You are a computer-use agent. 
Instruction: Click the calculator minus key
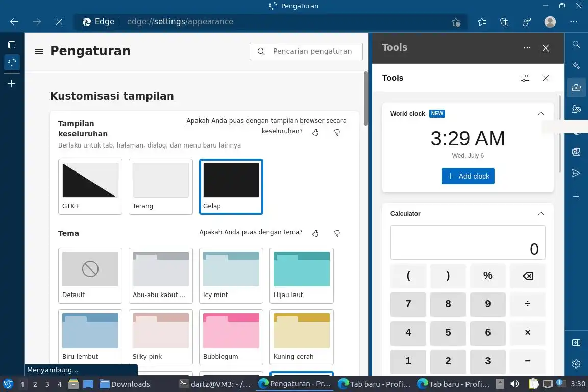point(528,361)
